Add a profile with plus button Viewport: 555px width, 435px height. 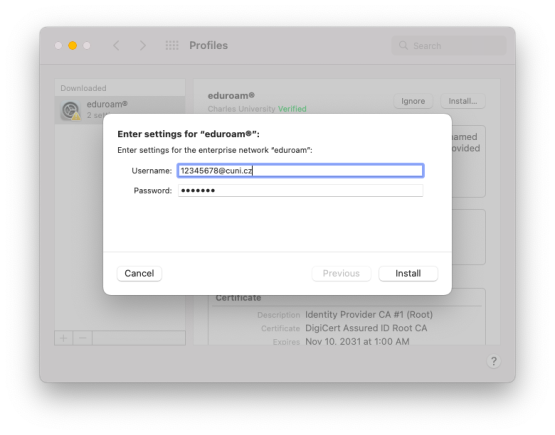64,338
